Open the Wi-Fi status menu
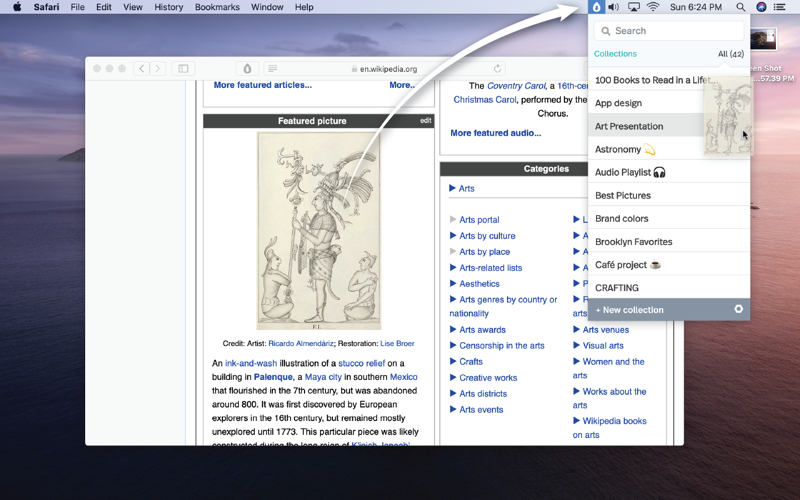Screen dimensions: 800x500 click(x=653, y=7)
